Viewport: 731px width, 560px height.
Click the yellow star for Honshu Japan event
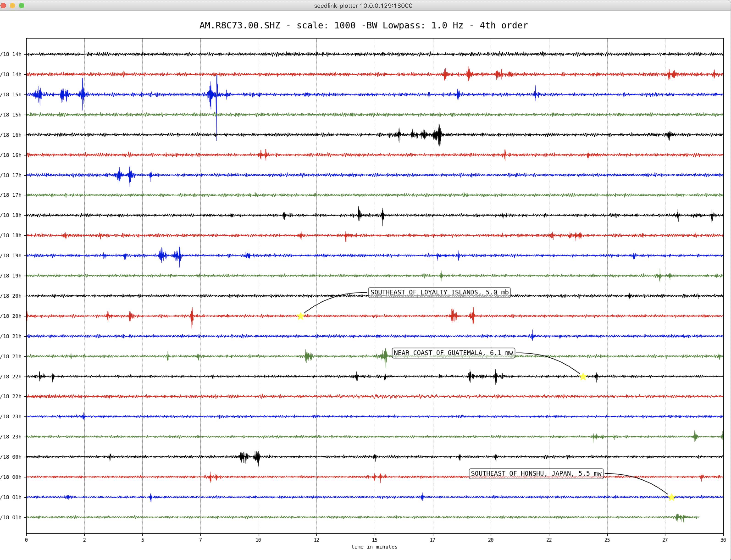671,497
